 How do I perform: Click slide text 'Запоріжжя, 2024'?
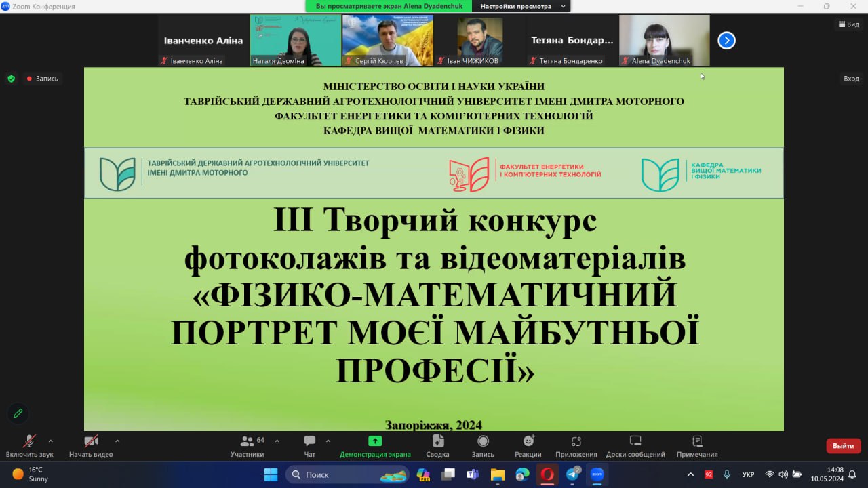(x=433, y=425)
